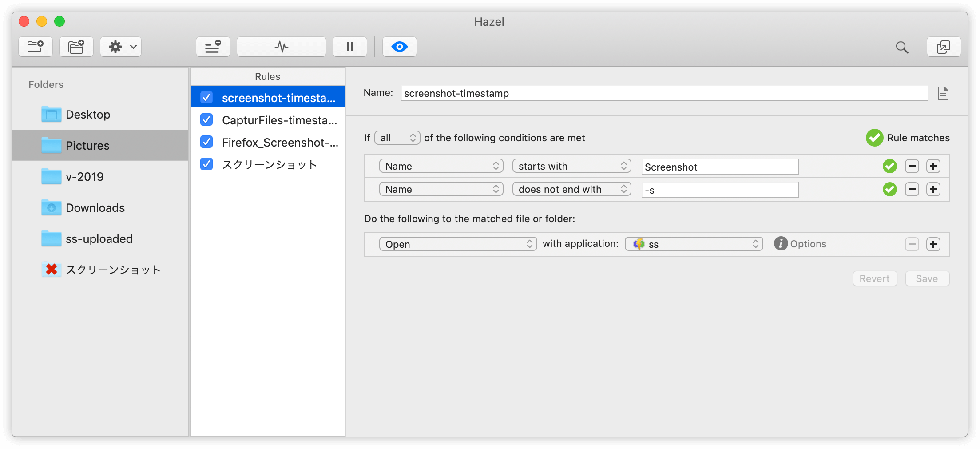
Task: Open the first condition's Name attribute dropdown
Action: 441,166
